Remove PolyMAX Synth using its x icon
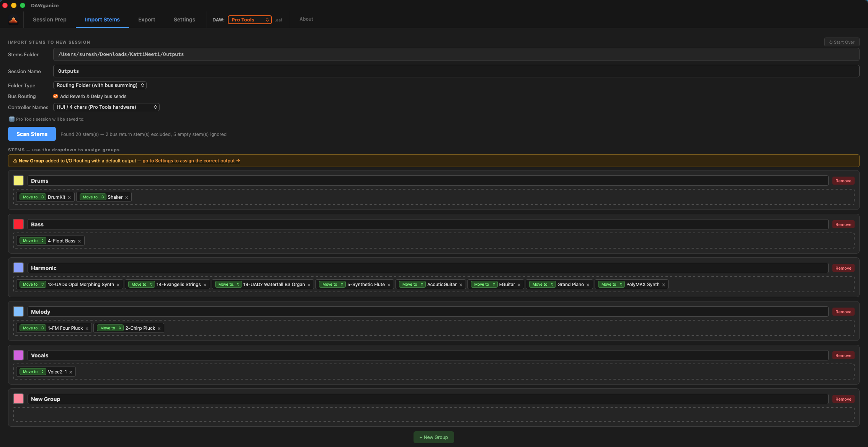Viewport: 868px width, 447px height. coord(664,285)
